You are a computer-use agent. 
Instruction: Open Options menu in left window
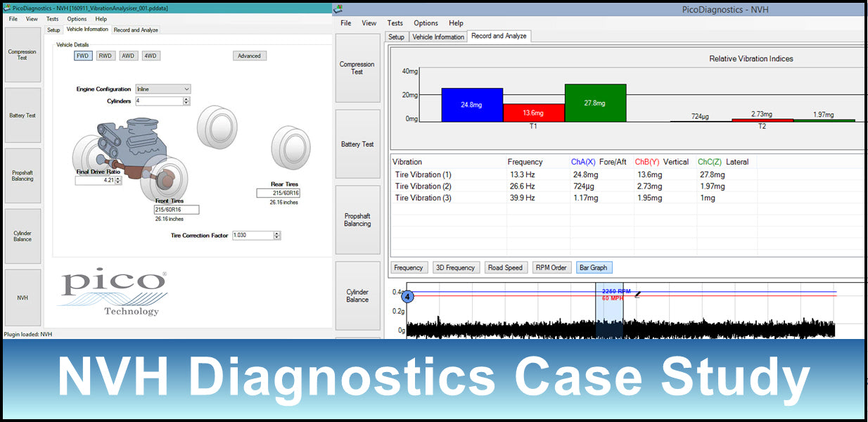(x=77, y=19)
